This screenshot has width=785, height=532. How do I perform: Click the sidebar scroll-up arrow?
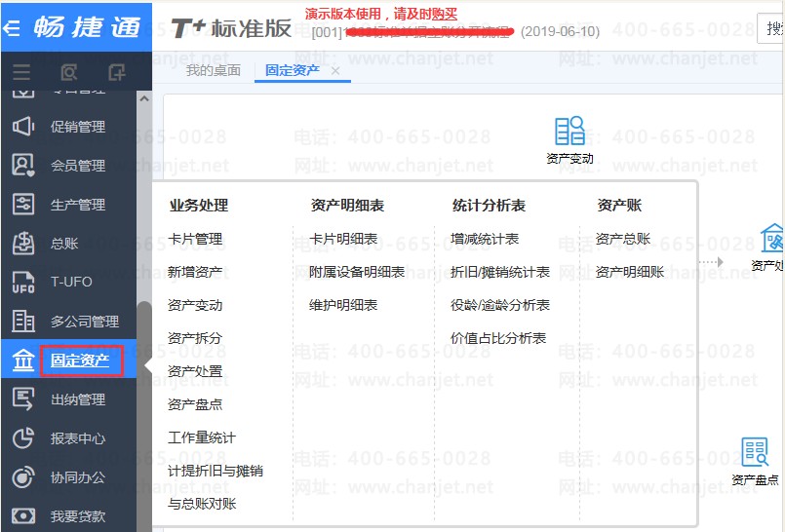tap(144, 99)
